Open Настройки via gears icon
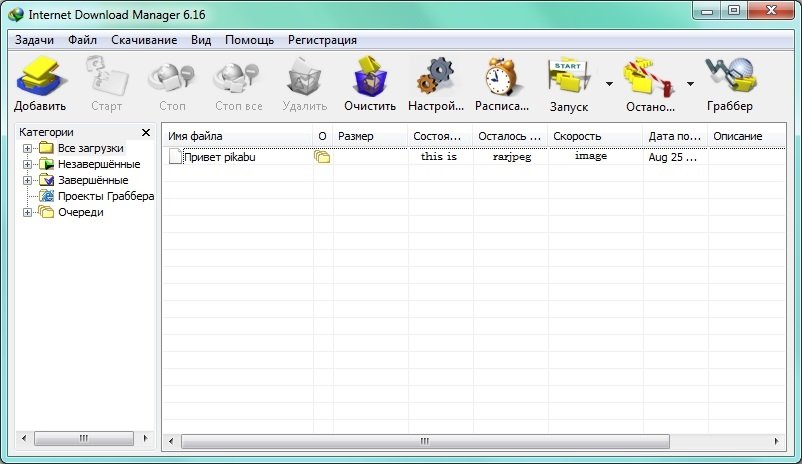 coord(436,76)
